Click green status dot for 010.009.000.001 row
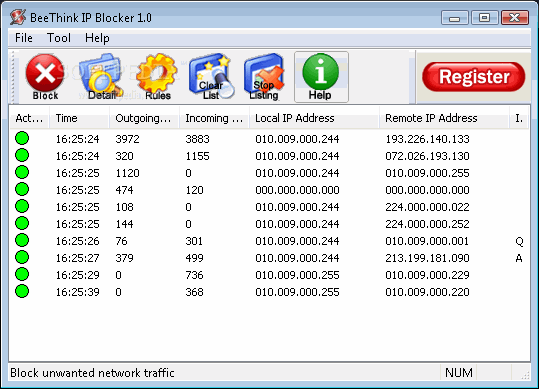This screenshot has width=539, height=389. point(22,240)
